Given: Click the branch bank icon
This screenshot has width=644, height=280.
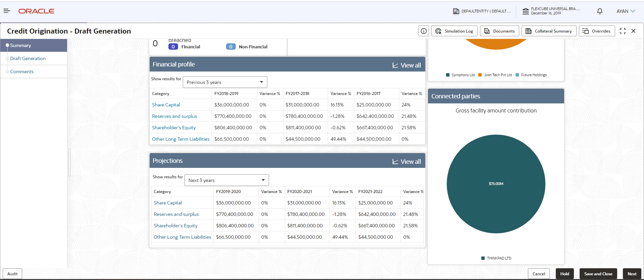Looking at the screenshot, I should click(x=526, y=11).
